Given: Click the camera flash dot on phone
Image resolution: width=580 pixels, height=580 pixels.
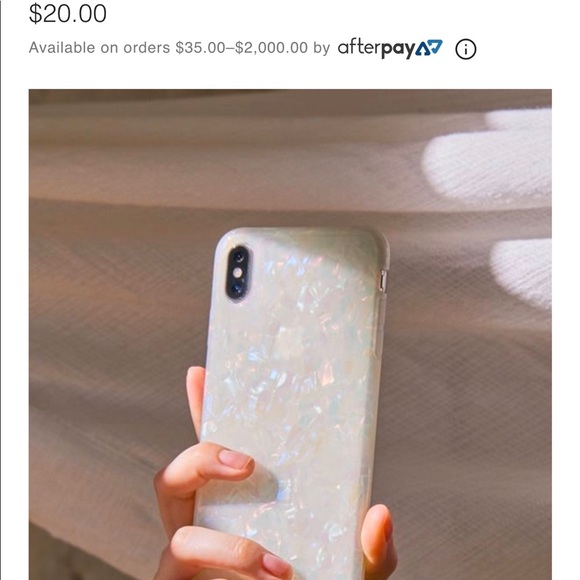Looking at the screenshot, I should (238, 273).
